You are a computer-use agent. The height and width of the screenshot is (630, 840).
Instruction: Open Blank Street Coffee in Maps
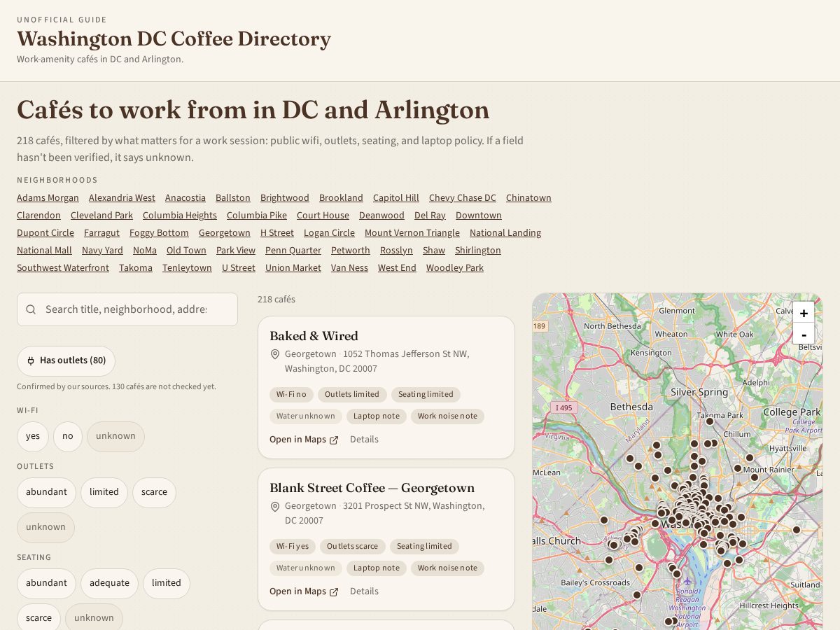(304, 591)
